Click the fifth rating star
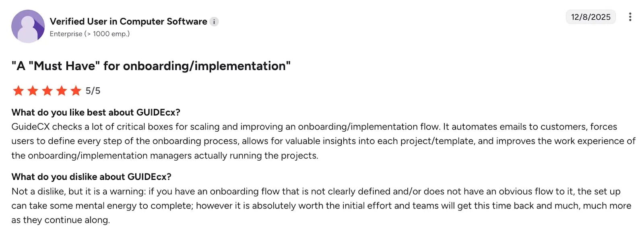The image size is (644, 229). click(x=76, y=91)
